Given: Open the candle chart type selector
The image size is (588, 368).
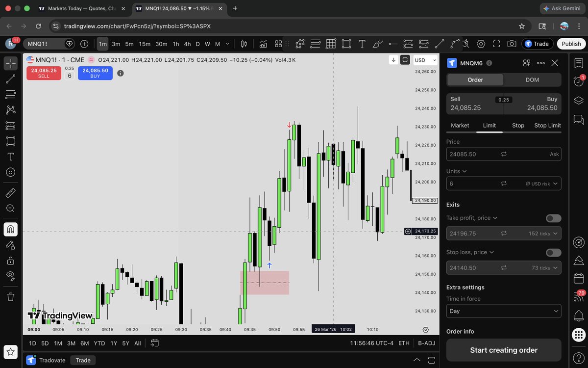Looking at the screenshot, I should tap(244, 44).
